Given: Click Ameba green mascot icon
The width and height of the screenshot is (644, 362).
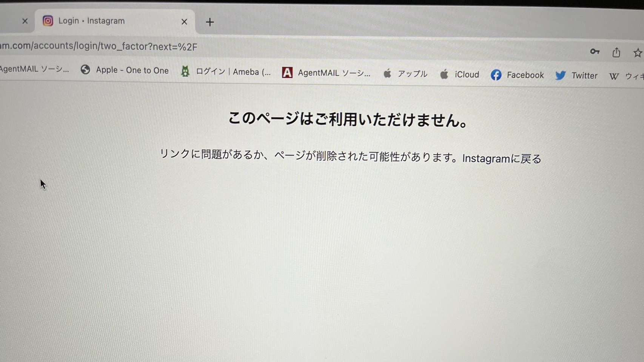Looking at the screenshot, I should click(185, 71).
